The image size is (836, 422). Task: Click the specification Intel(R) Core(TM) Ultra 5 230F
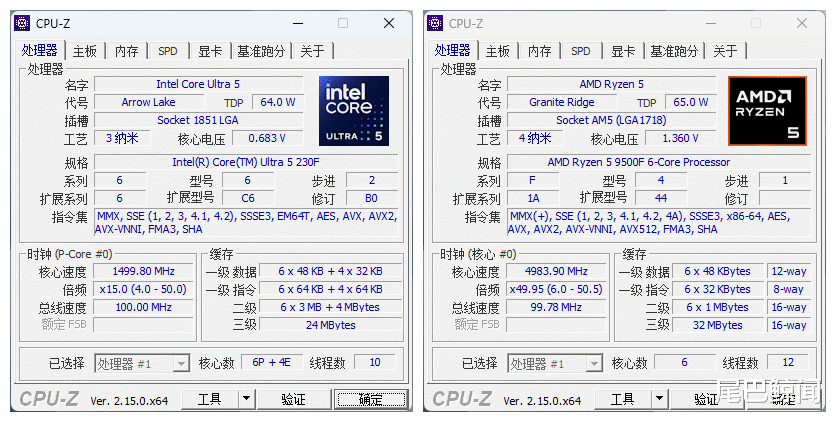pos(246,162)
